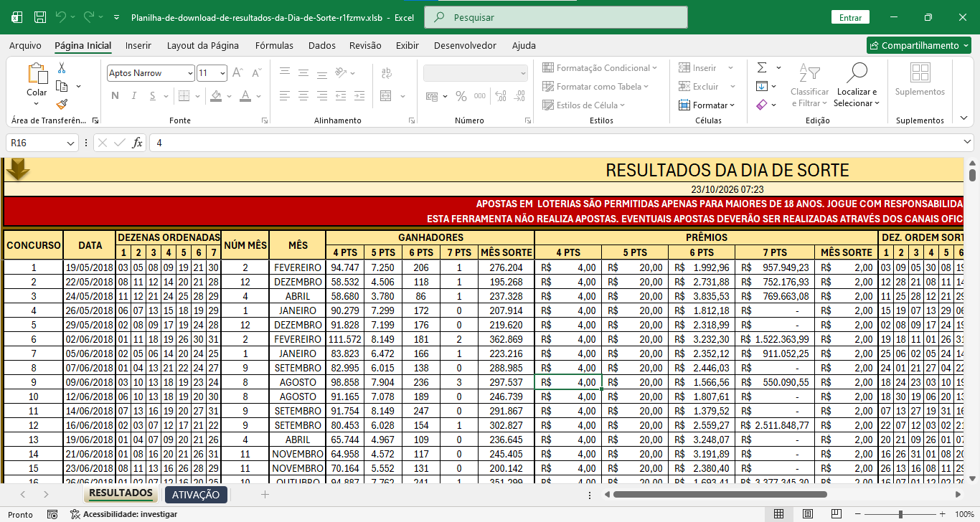Click the Entrar sign-in button
This screenshot has height=522, width=980.
pos(850,17)
